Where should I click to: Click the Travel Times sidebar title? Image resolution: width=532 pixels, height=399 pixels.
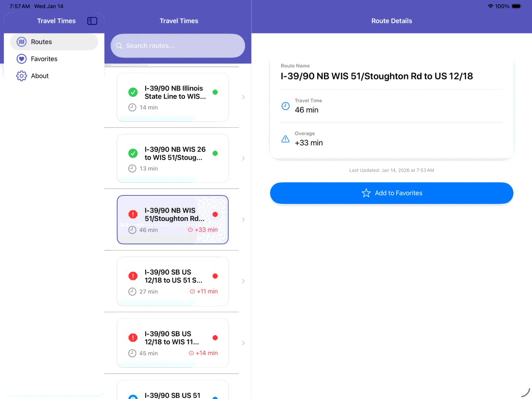click(56, 21)
